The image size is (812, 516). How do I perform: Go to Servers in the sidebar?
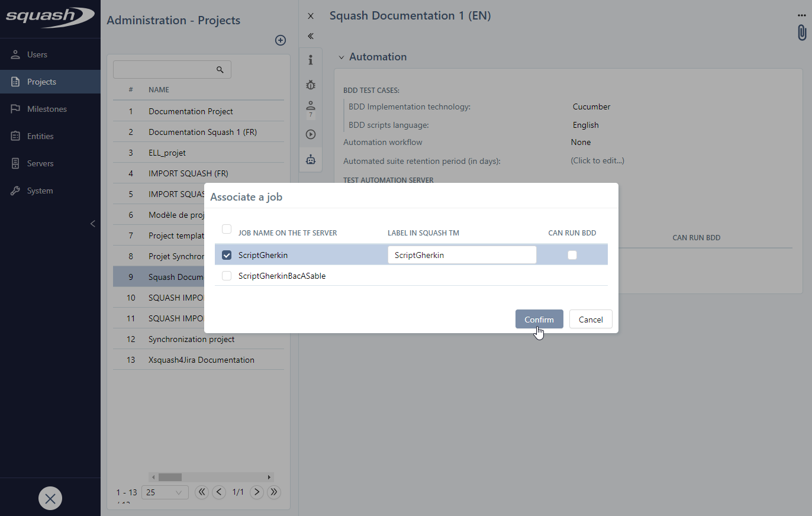coord(40,163)
